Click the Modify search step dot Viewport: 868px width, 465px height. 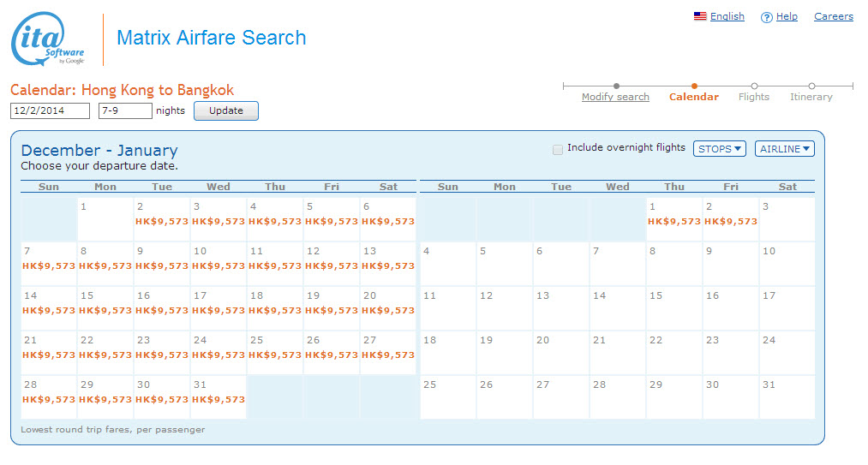tap(616, 86)
